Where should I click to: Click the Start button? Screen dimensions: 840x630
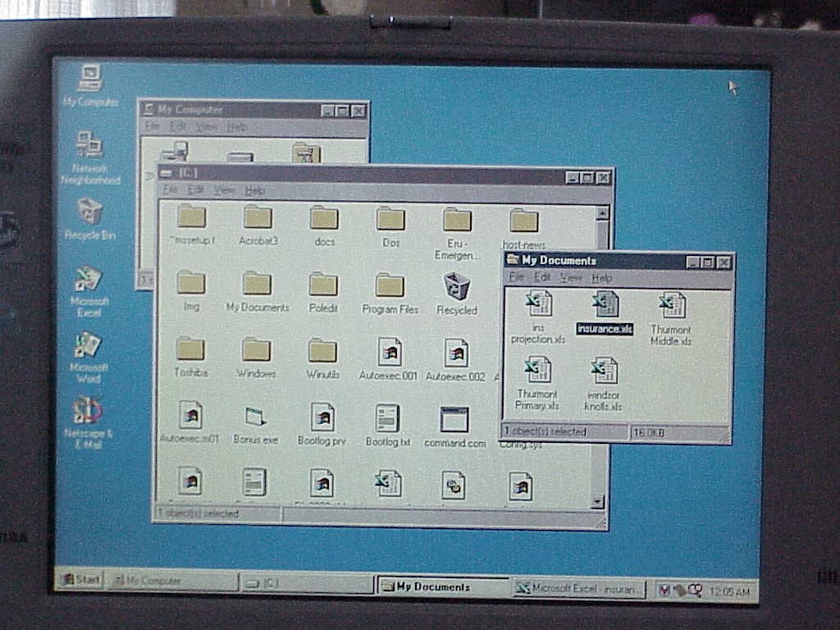coord(81,580)
